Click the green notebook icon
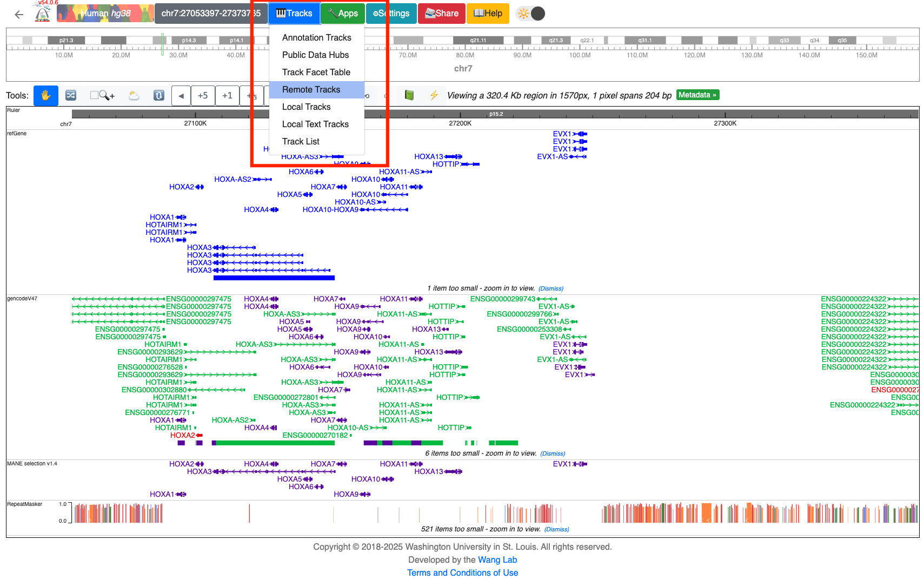This screenshot has width=924, height=579. click(409, 95)
